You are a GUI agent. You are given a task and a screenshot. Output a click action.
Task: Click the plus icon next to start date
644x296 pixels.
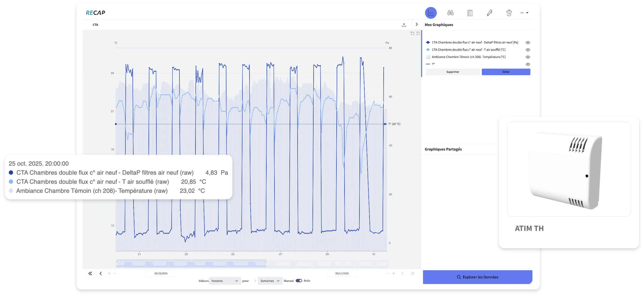click(109, 273)
